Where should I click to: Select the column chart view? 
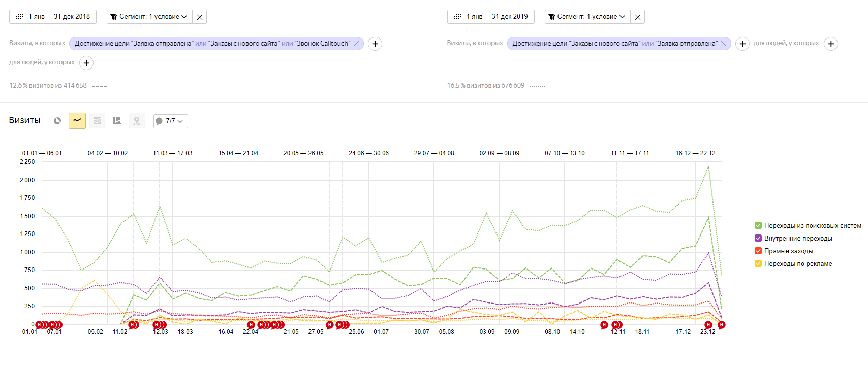(x=117, y=121)
